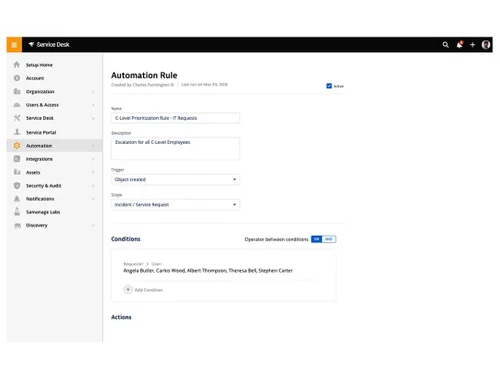Open search with the magnifier icon

point(445,45)
